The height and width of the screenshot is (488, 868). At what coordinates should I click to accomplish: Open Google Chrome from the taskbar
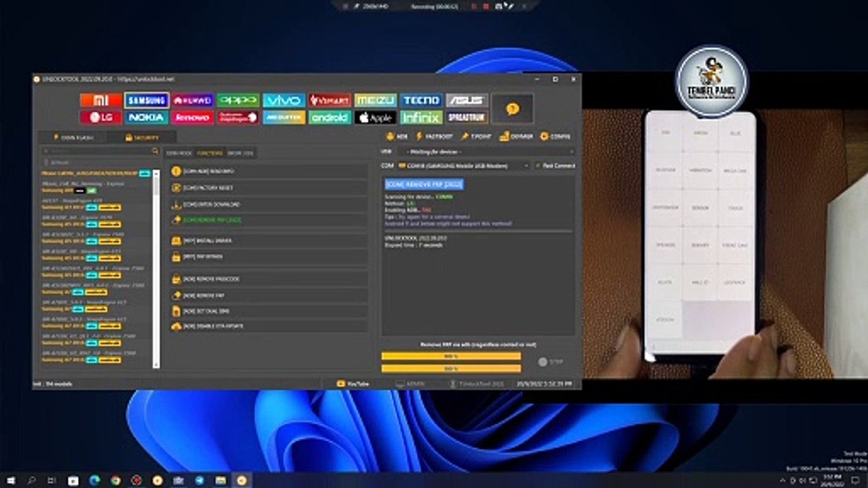coord(115,481)
